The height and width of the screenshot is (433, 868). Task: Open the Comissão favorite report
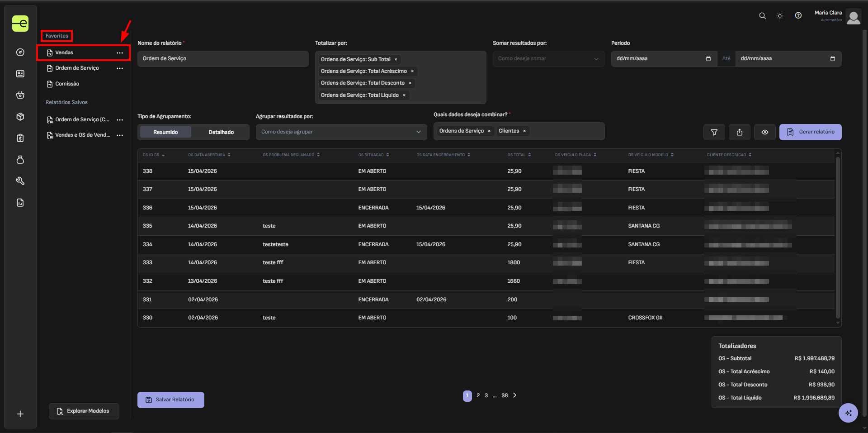[x=67, y=84]
